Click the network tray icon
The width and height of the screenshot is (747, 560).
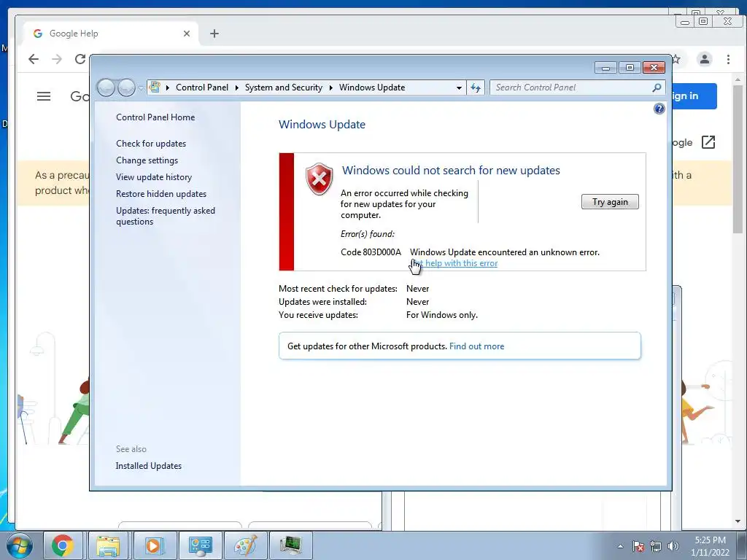656,546
